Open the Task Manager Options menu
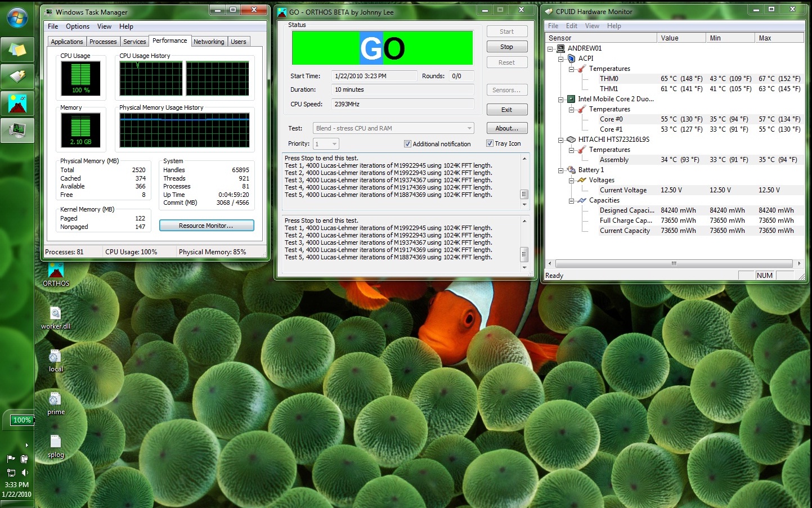Viewport: 812px width, 508px height. [x=78, y=26]
